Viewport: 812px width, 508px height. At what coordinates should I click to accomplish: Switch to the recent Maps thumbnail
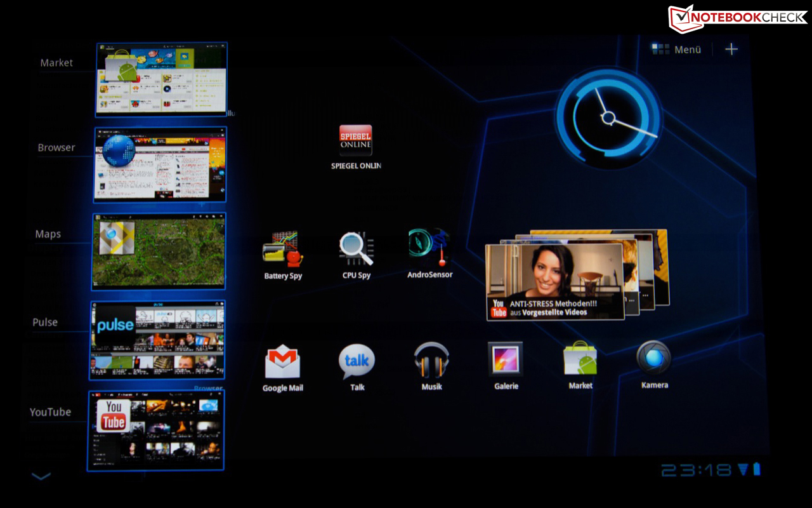pos(159,251)
